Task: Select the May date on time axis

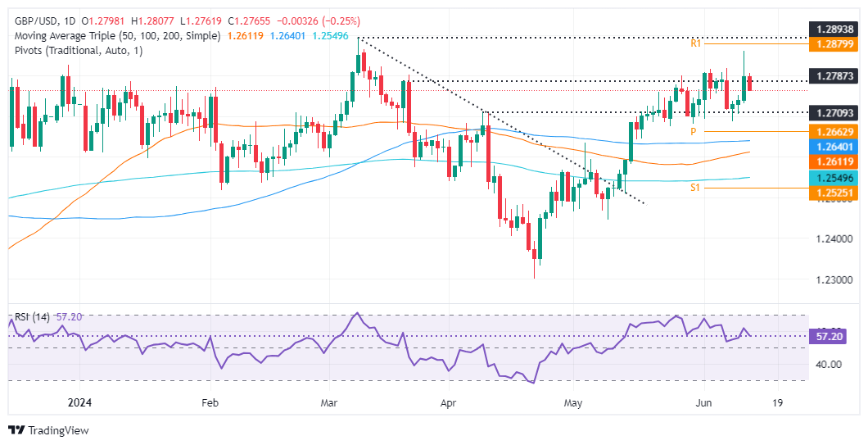Action: [574, 402]
